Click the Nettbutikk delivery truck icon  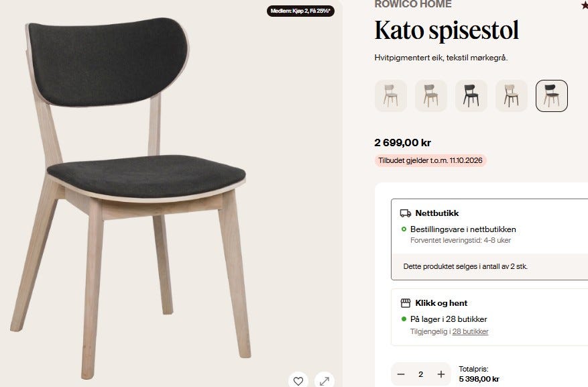[x=406, y=213]
